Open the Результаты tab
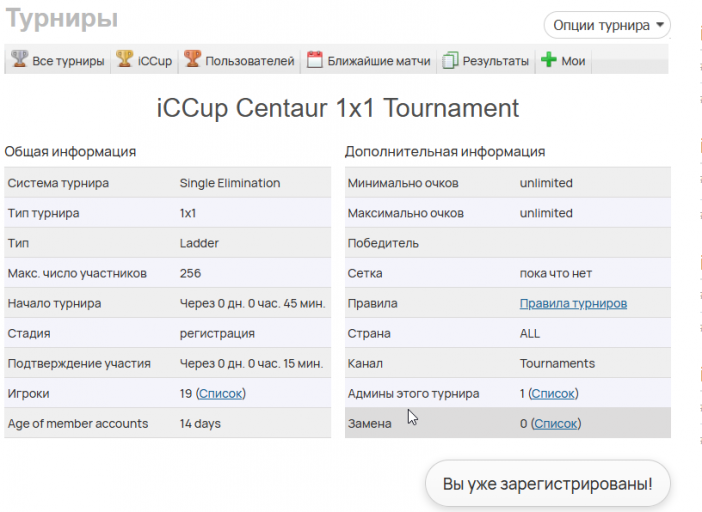The image size is (702, 512). click(x=486, y=60)
